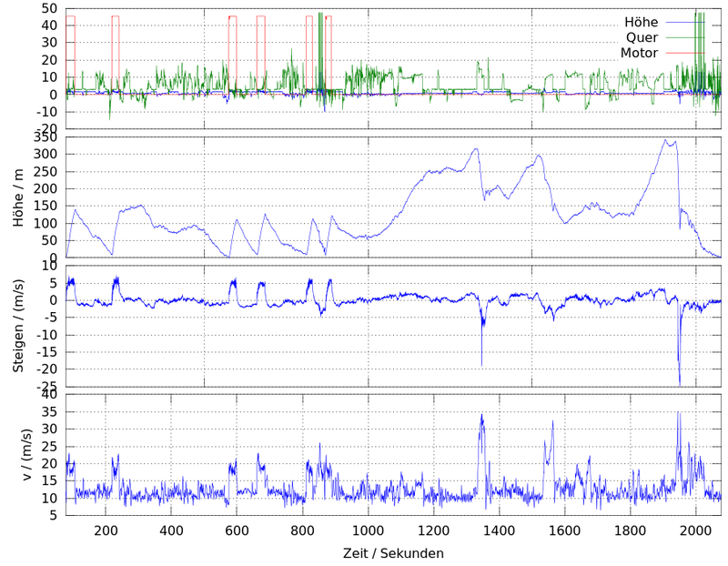The height and width of the screenshot is (566, 728).
Task: Click the 'v / (m/s)' y-axis title
Action: click(x=26, y=455)
